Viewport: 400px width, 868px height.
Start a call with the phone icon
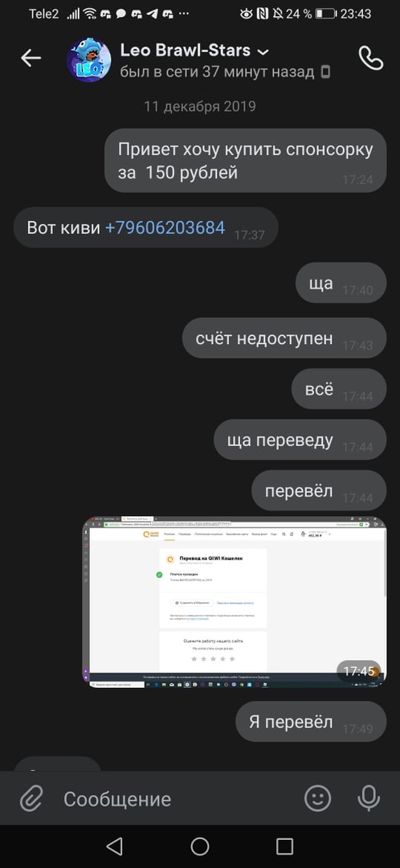pos(370,58)
